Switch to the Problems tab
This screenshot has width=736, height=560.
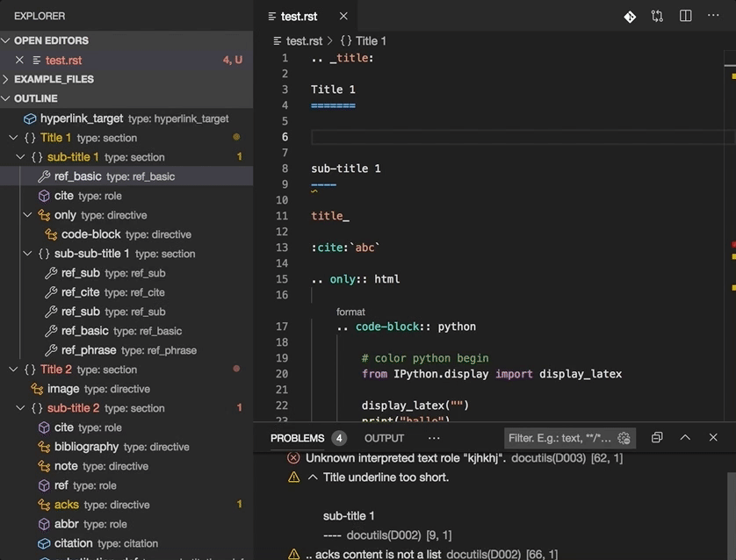coord(297,438)
